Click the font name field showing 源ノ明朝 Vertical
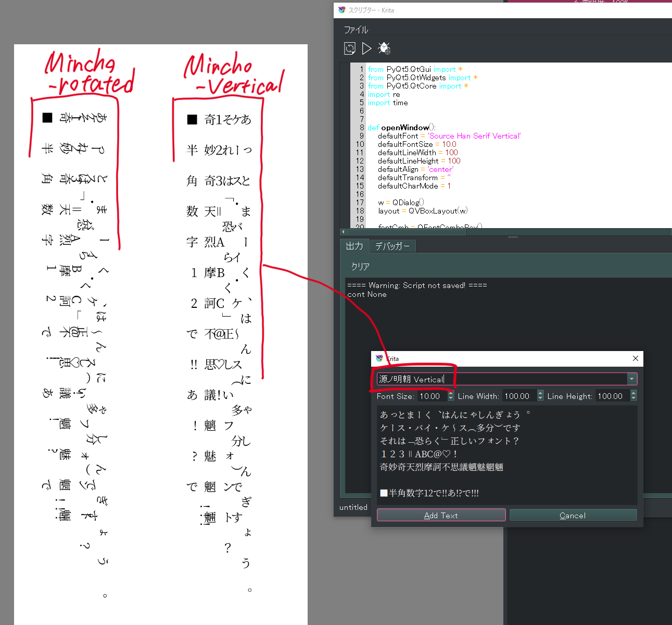 coord(502,379)
